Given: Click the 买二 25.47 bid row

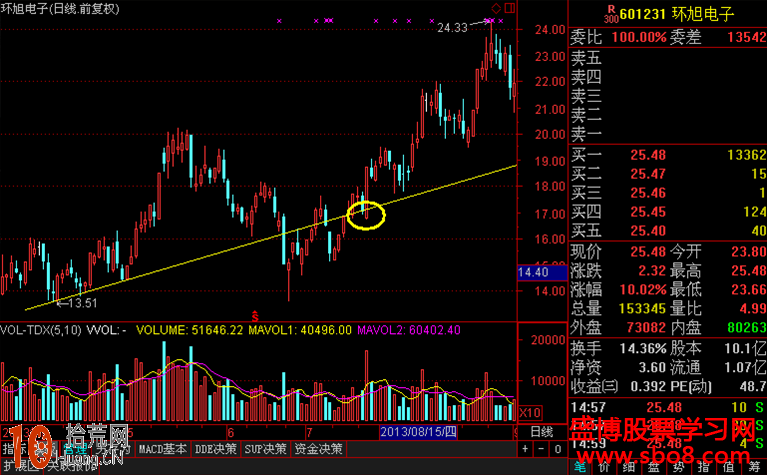Looking at the screenshot, I should pyautogui.click(x=668, y=174).
